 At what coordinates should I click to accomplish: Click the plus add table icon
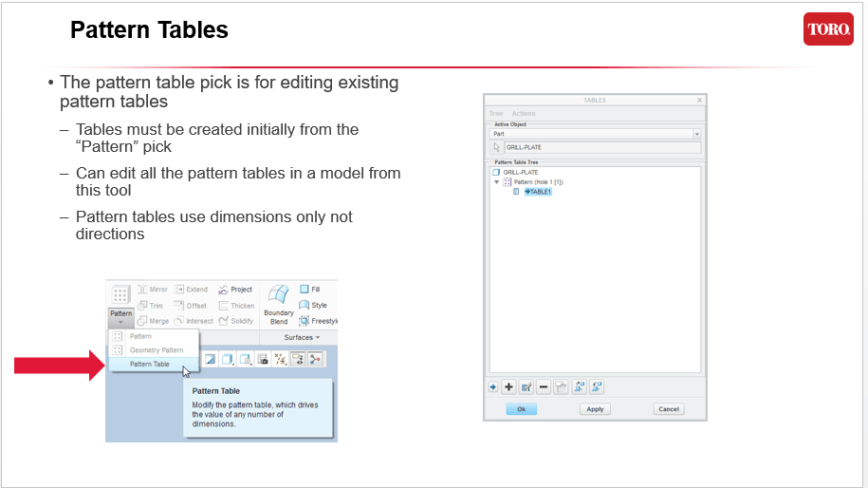coord(508,387)
